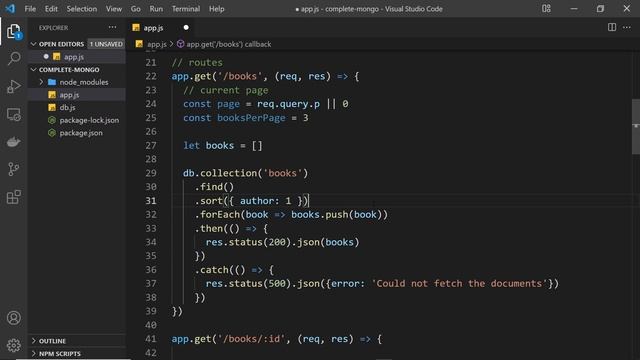The image size is (640, 360).
Task: Collapse the Open Editors section
Action: click(33, 44)
